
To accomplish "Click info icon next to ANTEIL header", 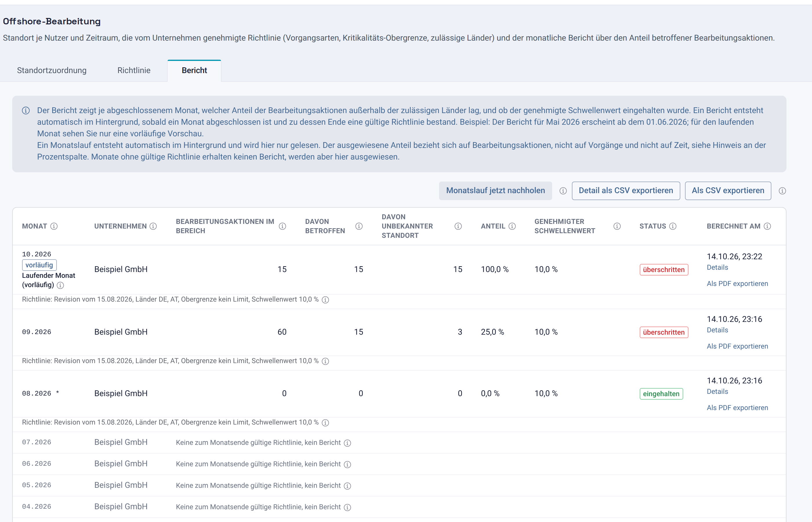I will (x=512, y=226).
